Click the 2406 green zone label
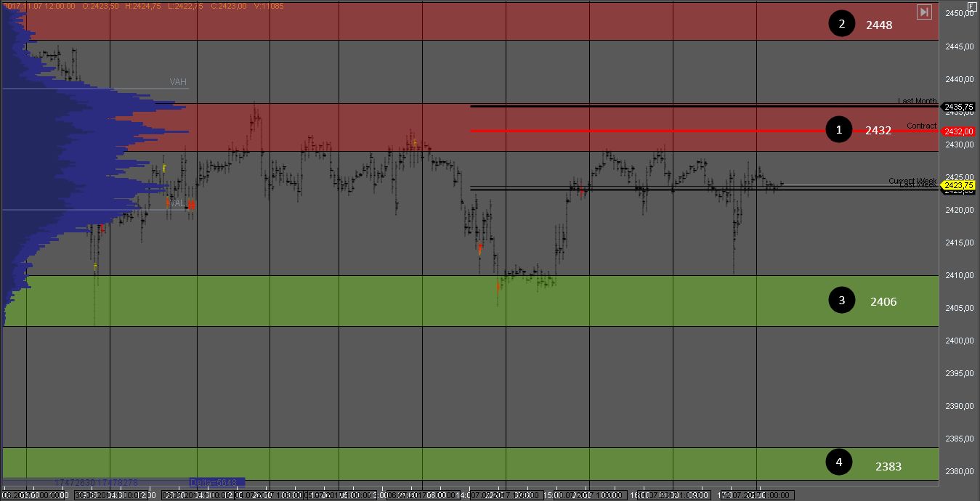The height and width of the screenshot is (501, 980). (x=883, y=301)
